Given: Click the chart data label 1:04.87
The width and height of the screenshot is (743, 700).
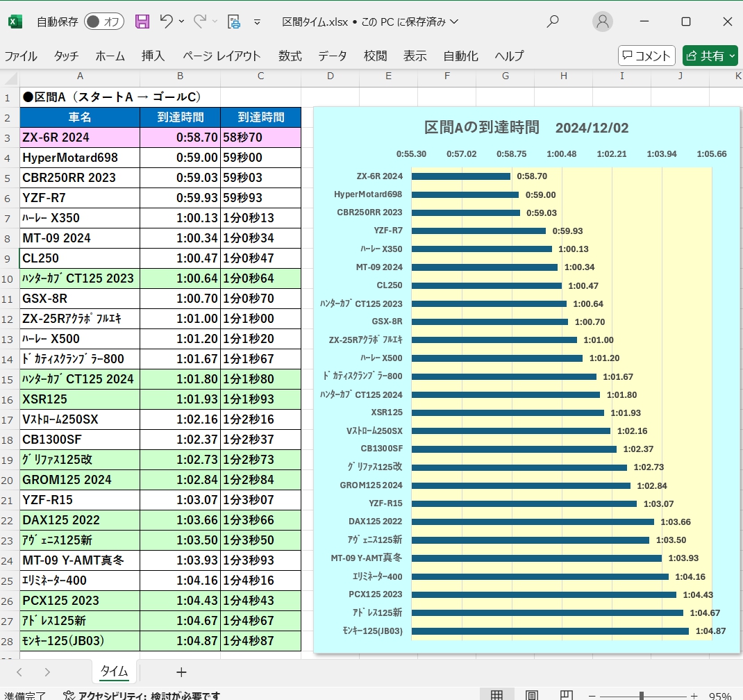Looking at the screenshot, I should click(x=710, y=631).
